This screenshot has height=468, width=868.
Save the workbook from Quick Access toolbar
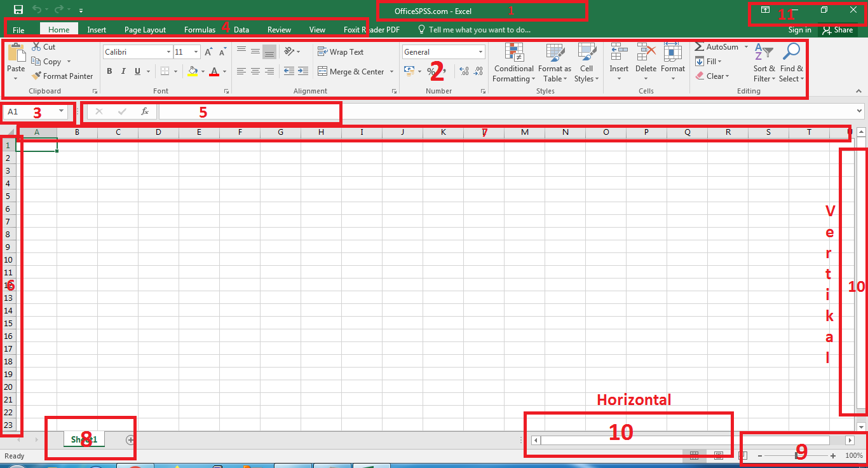click(18, 10)
